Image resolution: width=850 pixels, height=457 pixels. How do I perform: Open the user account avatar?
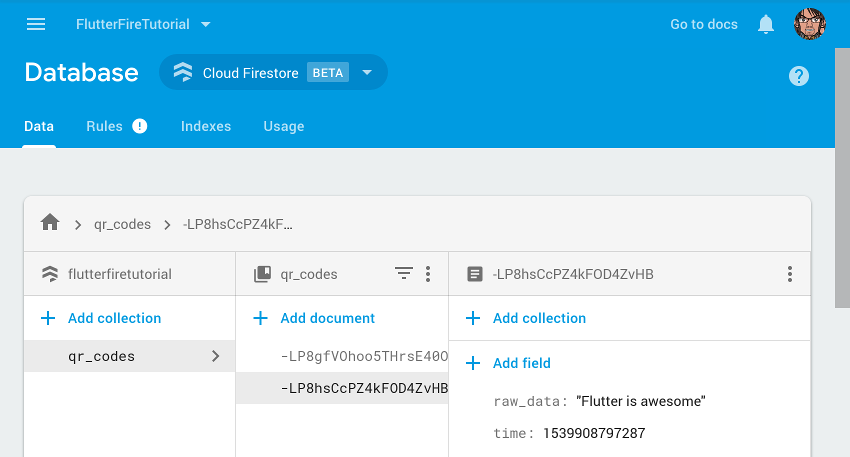click(x=810, y=24)
